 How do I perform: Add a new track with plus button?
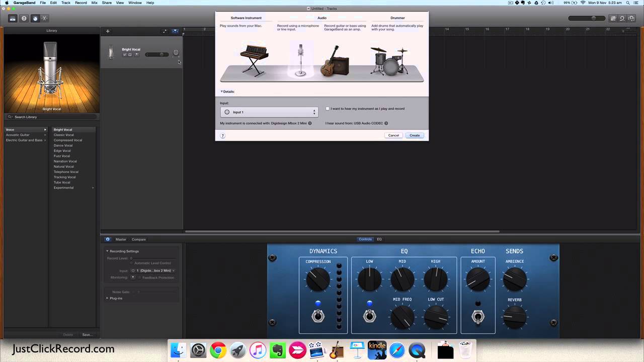pos(107,31)
